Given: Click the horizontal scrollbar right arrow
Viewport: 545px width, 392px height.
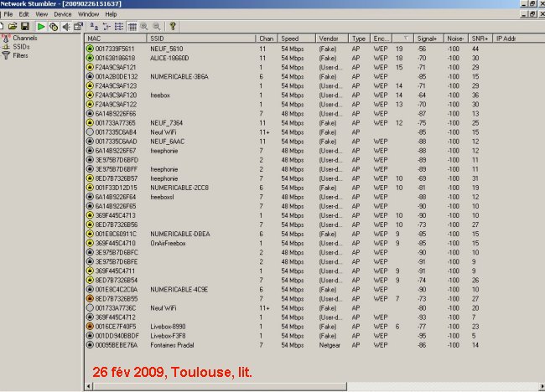Looking at the screenshot, I should pos(542,386).
